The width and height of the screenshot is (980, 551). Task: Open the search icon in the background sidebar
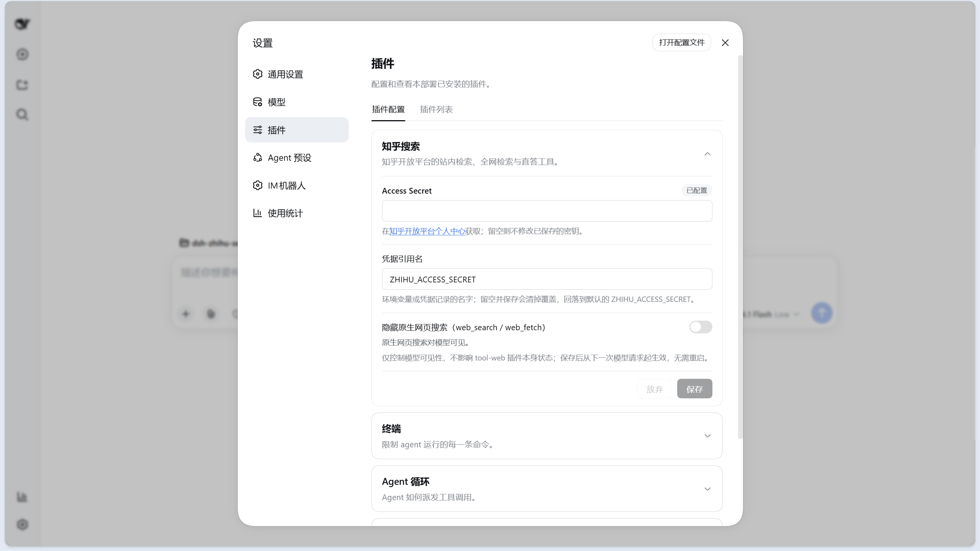tap(22, 114)
